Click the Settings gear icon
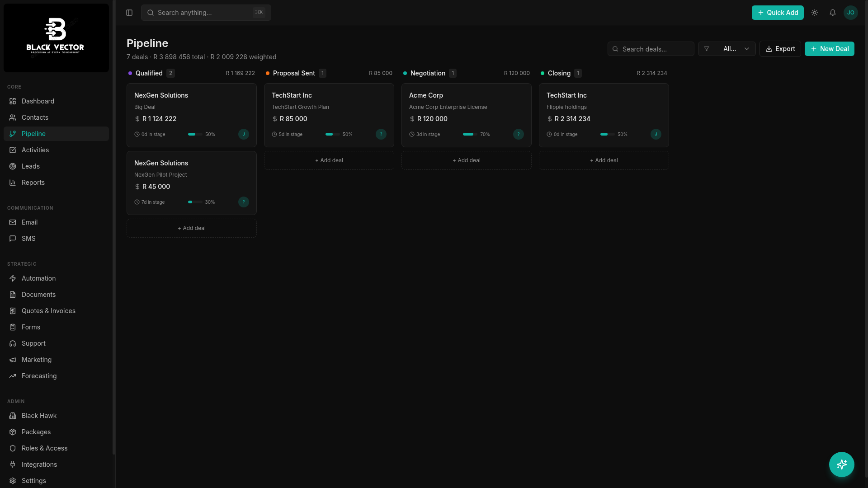This screenshot has height=488, width=868. [13, 481]
